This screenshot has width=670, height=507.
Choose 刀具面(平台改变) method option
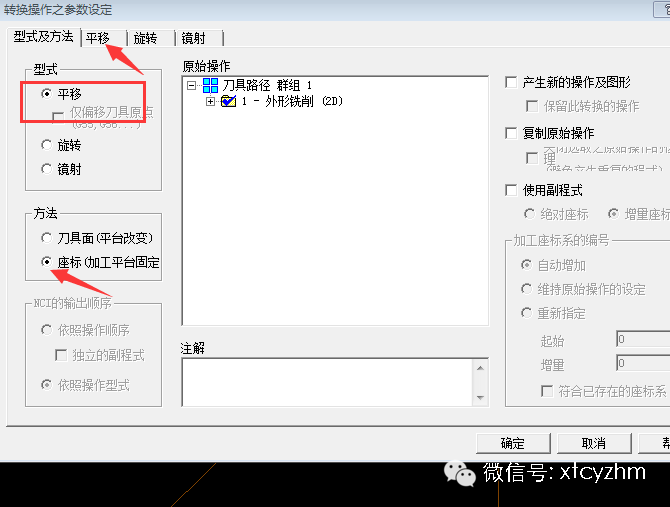pyautogui.click(x=46, y=238)
